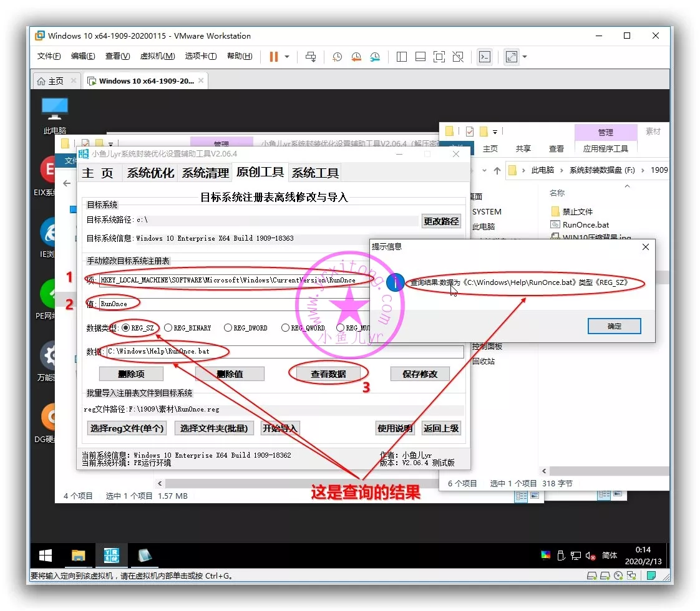Pause the virtual machine from VMware toolbar
Screen dimensions: 700x611
pos(273,57)
